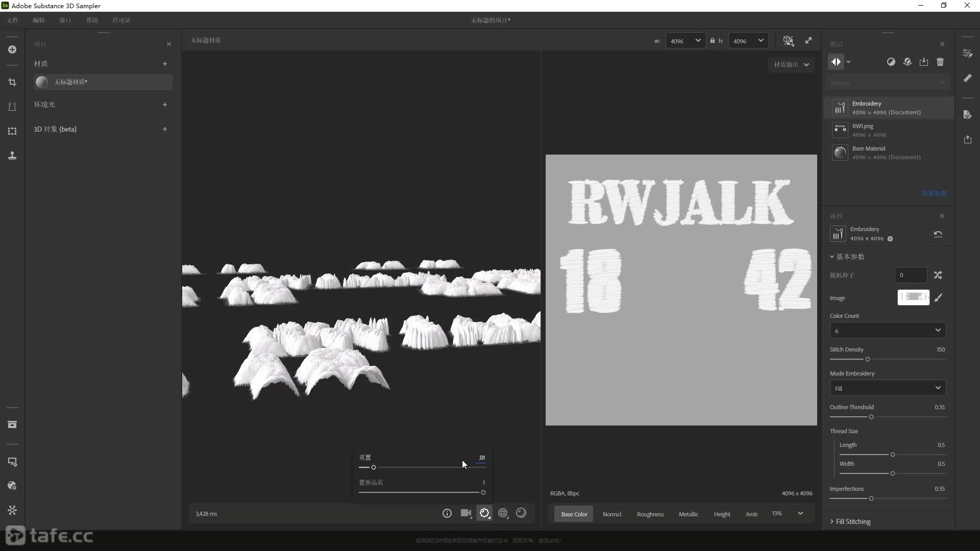Reset Embroidery parameters with undo icon
Viewport: 980px width, 551px height.
click(x=938, y=234)
